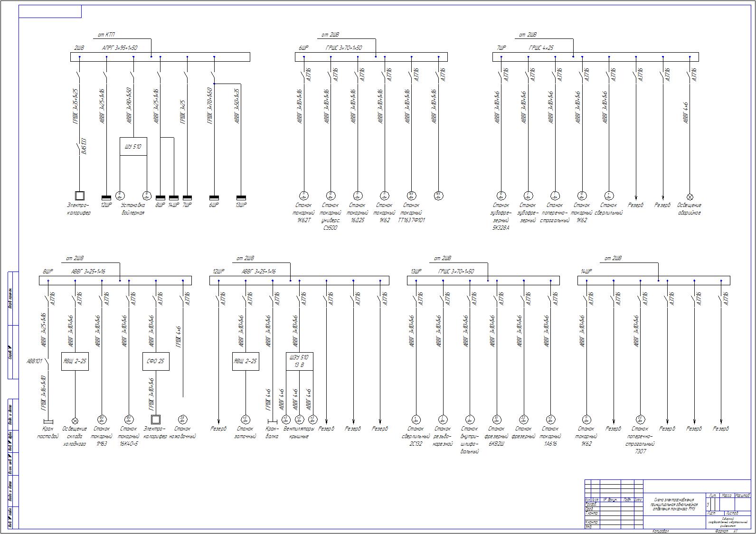The height and width of the screenshot is (534, 756).
Task: Select the "Станок ножовочный" caption
Action: tap(182, 432)
